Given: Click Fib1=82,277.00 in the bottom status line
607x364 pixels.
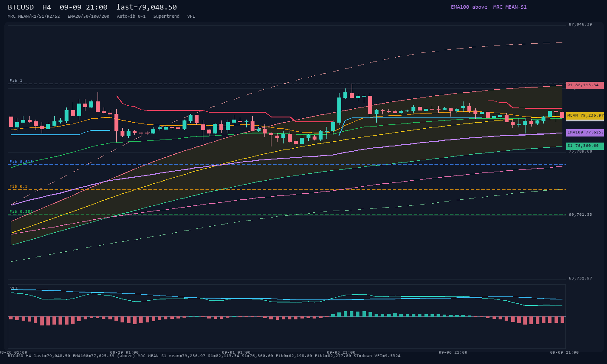Looking at the screenshot, I should click(x=333, y=356).
